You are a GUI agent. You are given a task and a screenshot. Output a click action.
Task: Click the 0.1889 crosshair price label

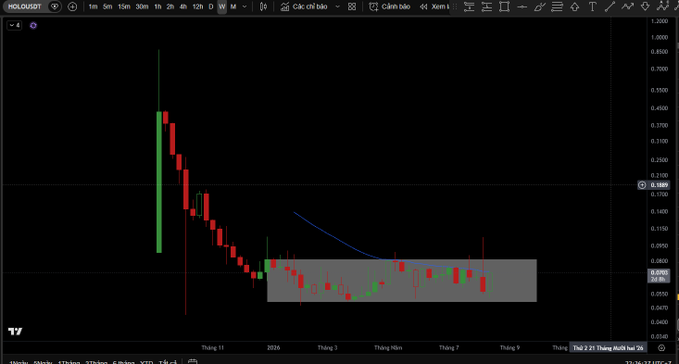[659, 185]
